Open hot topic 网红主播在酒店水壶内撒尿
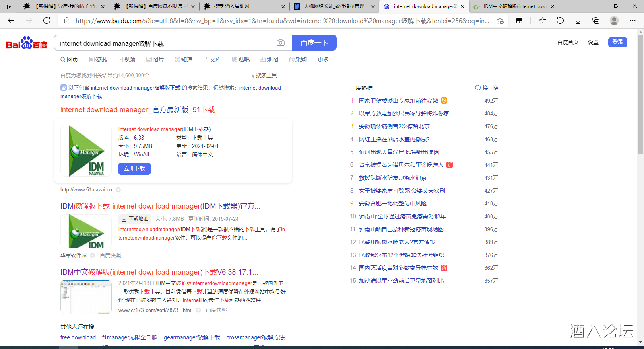This screenshot has height=349, width=644. [x=394, y=139]
